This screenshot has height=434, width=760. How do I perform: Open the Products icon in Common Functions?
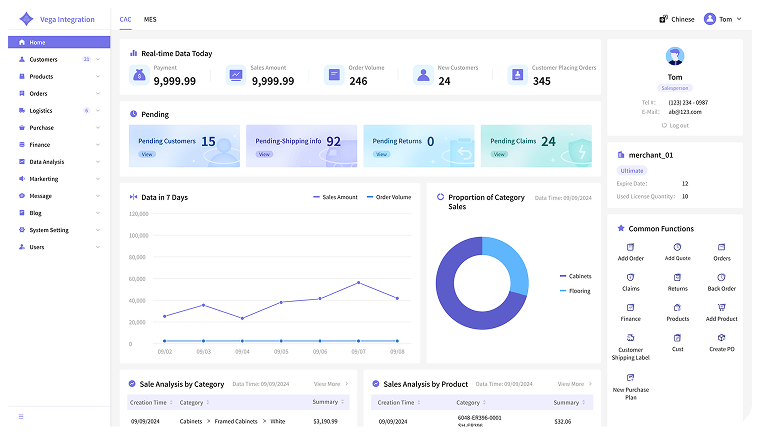(677, 307)
